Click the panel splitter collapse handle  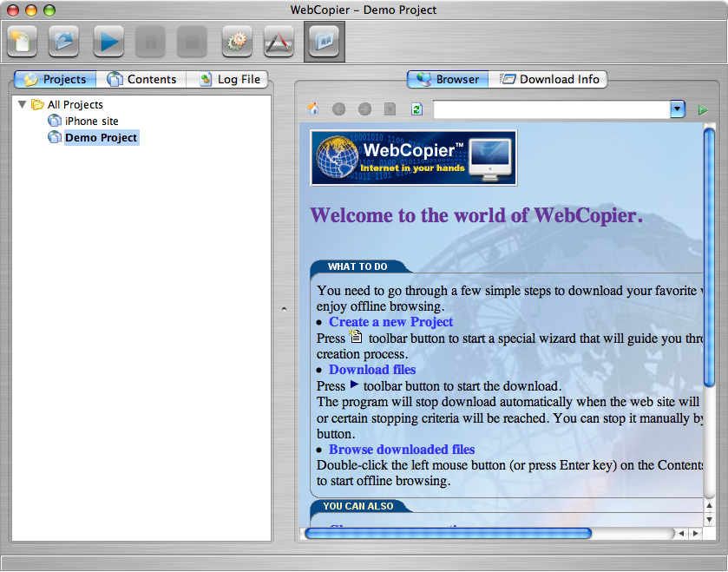284,309
